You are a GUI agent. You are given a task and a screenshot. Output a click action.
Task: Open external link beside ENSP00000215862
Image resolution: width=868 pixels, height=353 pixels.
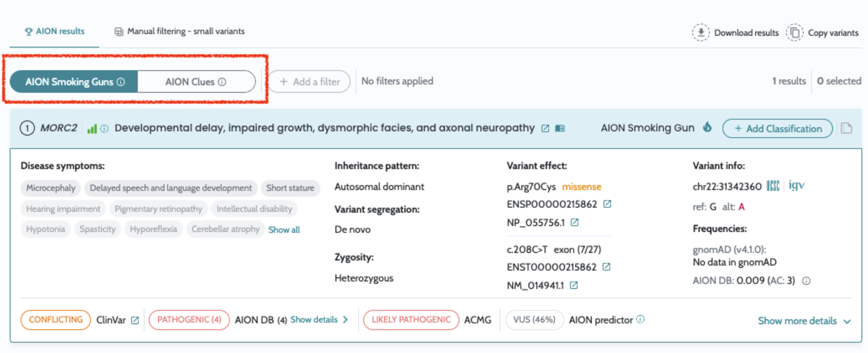[607, 204]
